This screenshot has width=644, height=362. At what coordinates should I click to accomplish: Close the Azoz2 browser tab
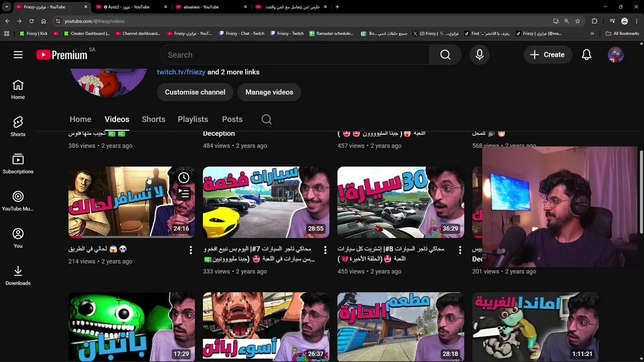[166, 7]
